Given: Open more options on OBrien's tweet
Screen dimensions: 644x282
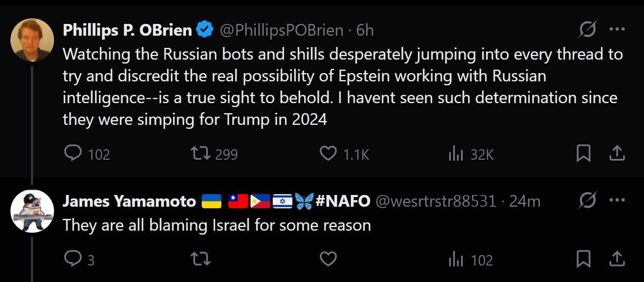Looking at the screenshot, I should [x=617, y=30].
